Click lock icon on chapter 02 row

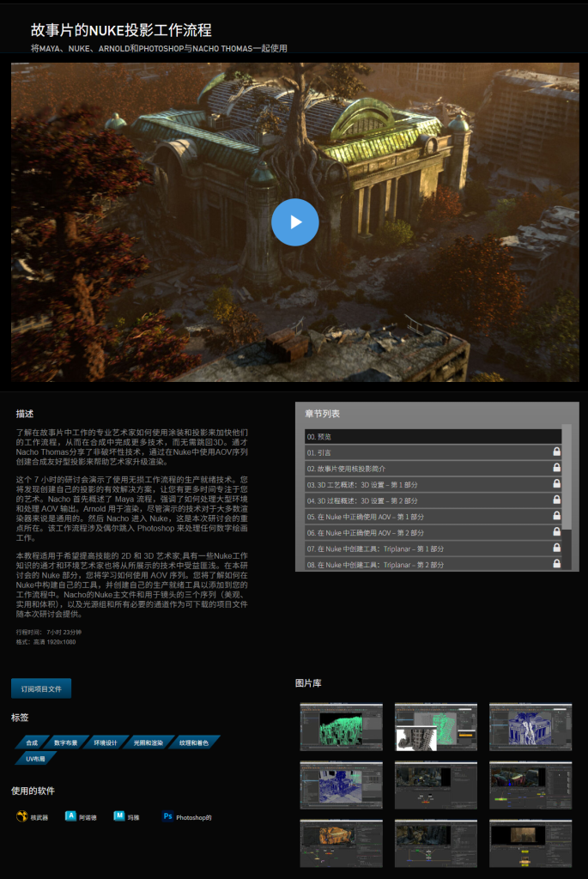click(x=556, y=469)
